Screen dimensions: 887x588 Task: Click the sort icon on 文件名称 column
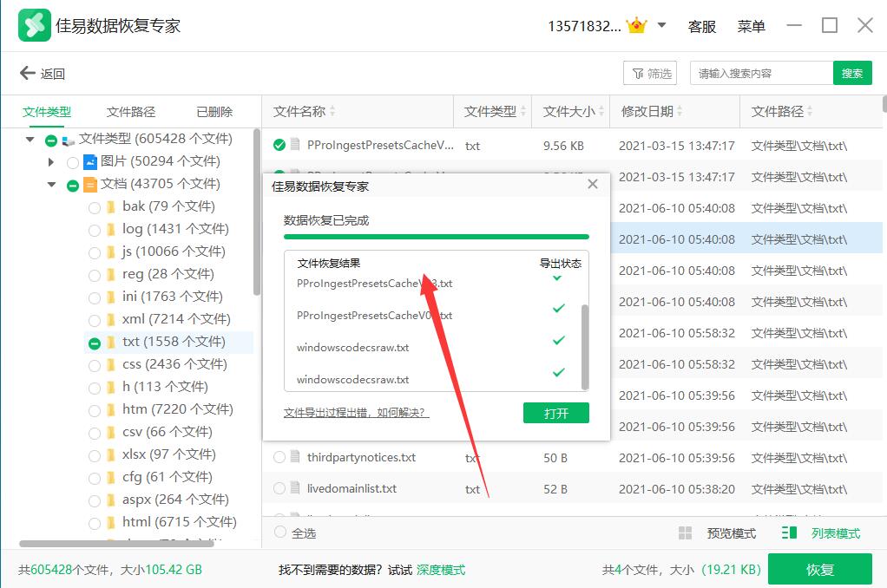(332, 111)
